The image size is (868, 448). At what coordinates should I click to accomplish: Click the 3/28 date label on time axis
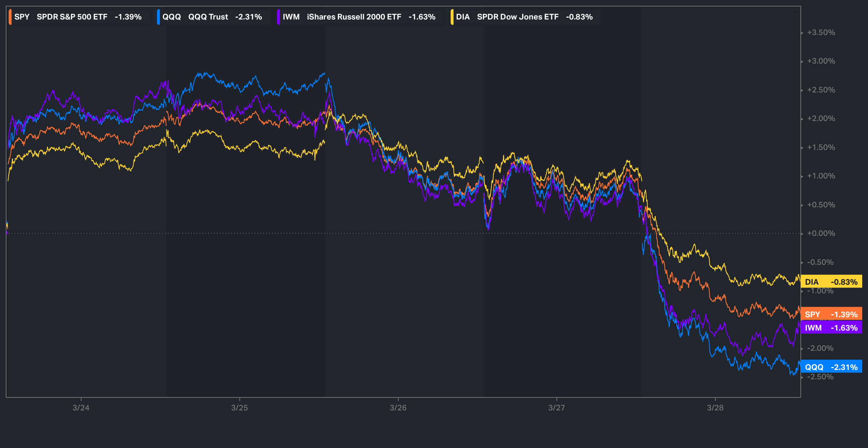715,408
